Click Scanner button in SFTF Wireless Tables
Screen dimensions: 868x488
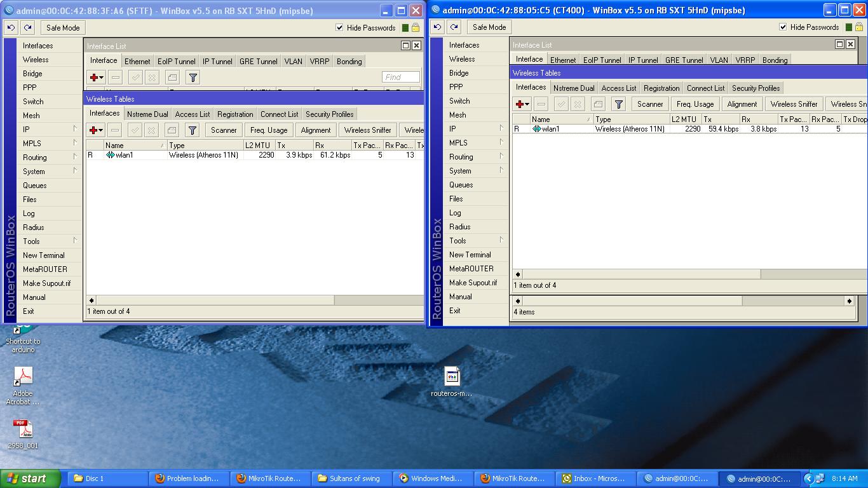click(224, 130)
